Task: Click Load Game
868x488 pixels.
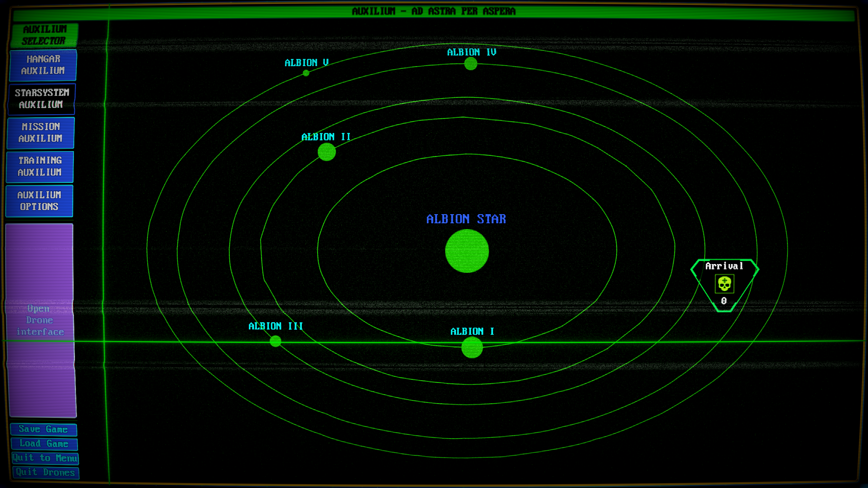Action: (x=44, y=444)
